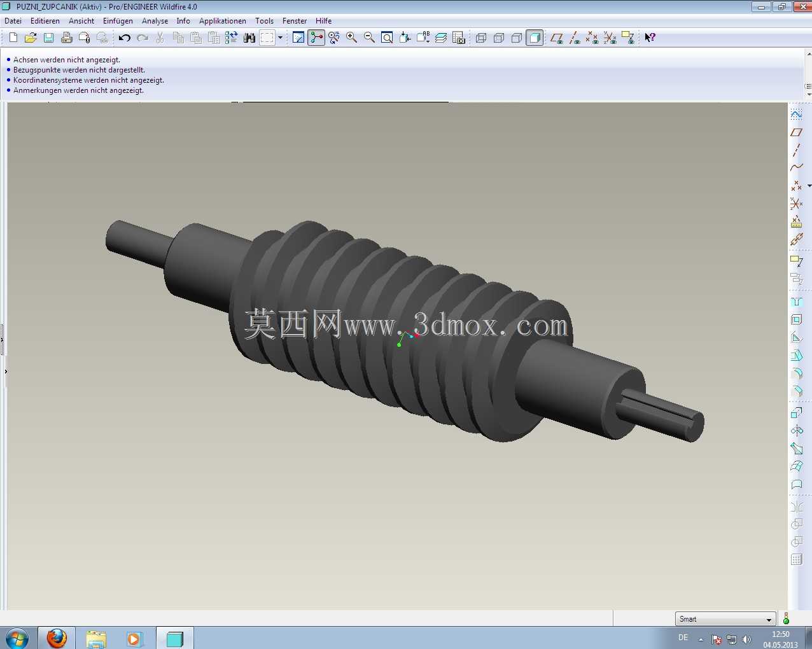The image size is (812, 649).
Task: Open the Datei menu
Action: point(13,21)
